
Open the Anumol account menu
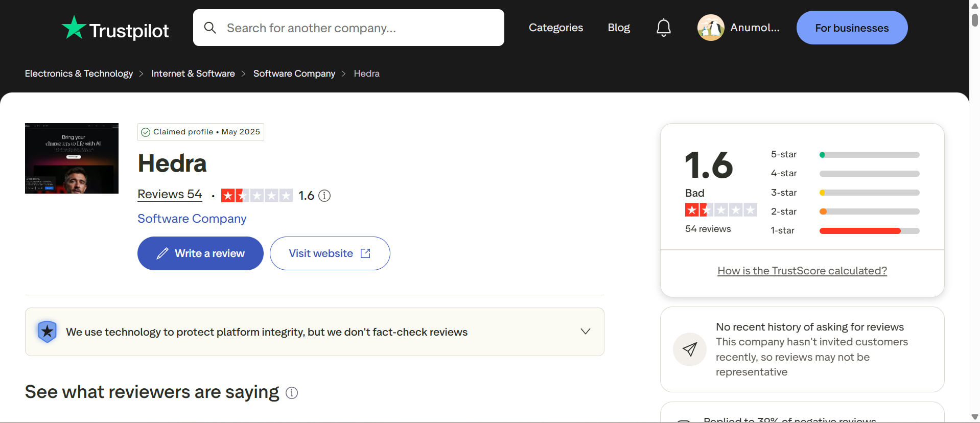[739, 28]
